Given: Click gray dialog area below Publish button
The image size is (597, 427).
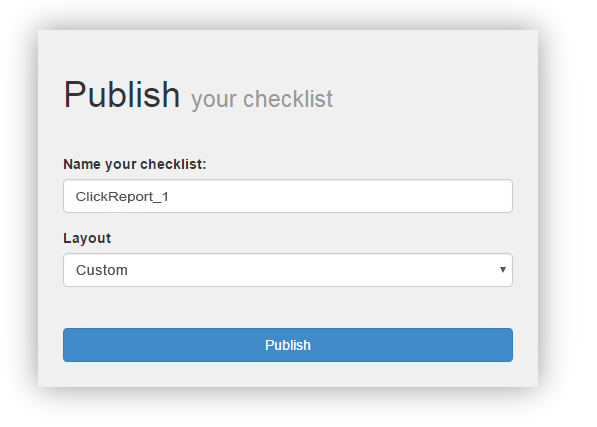Looking at the screenshot, I should [x=288, y=374].
